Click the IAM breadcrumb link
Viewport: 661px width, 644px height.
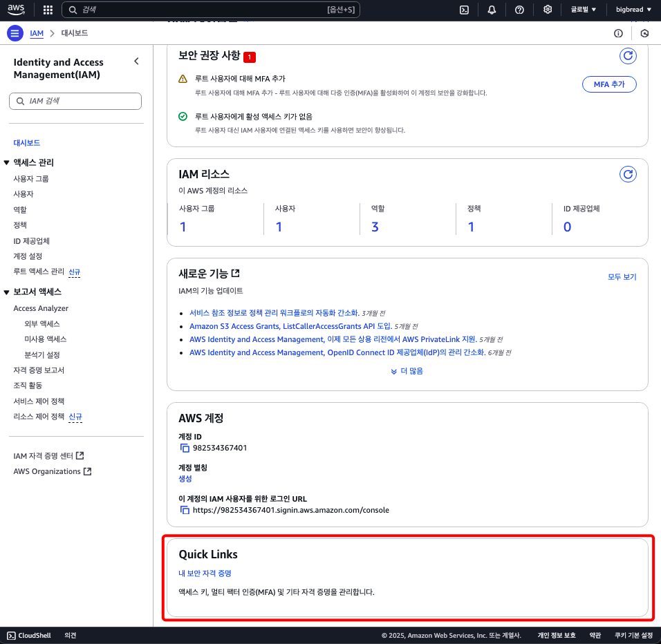tap(37, 33)
